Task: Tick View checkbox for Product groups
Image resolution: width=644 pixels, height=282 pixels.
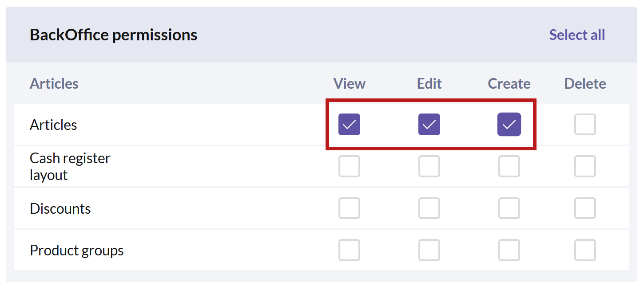Action: point(349,250)
